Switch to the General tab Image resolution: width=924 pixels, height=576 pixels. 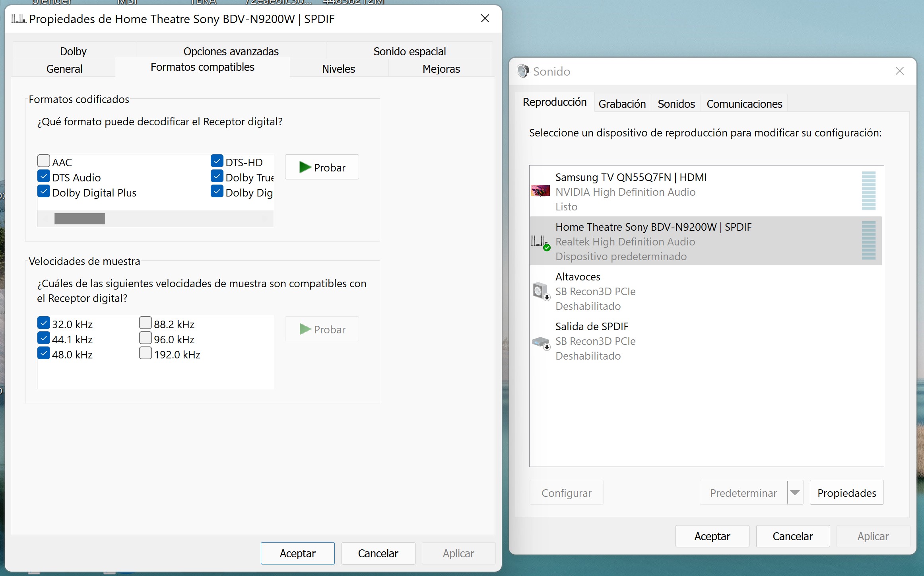[x=64, y=68]
